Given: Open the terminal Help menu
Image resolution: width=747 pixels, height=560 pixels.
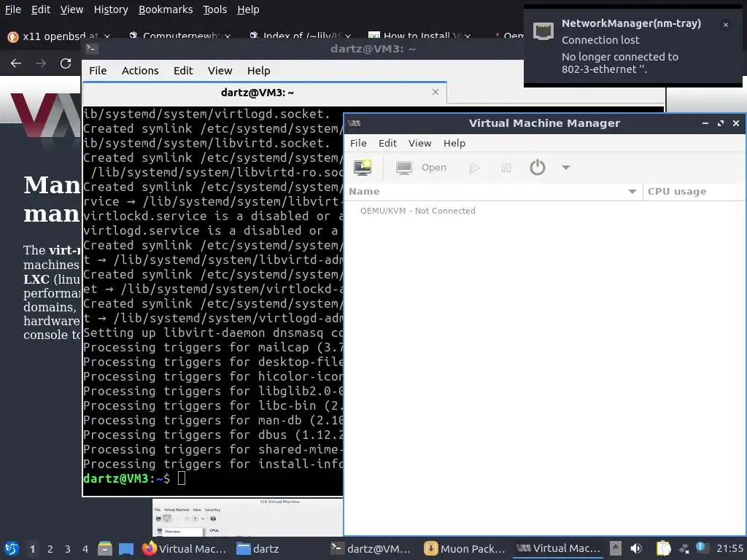Looking at the screenshot, I should pyautogui.click(x=259, y=71).
